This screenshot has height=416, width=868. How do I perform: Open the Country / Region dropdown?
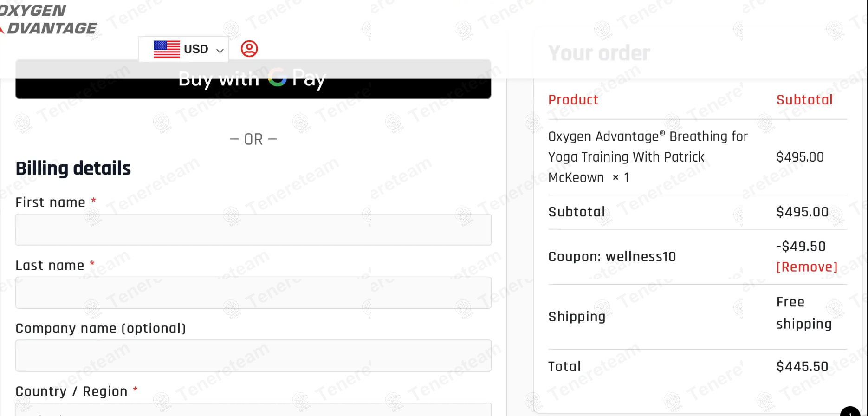pyautogui.click(x=253, y=409)
